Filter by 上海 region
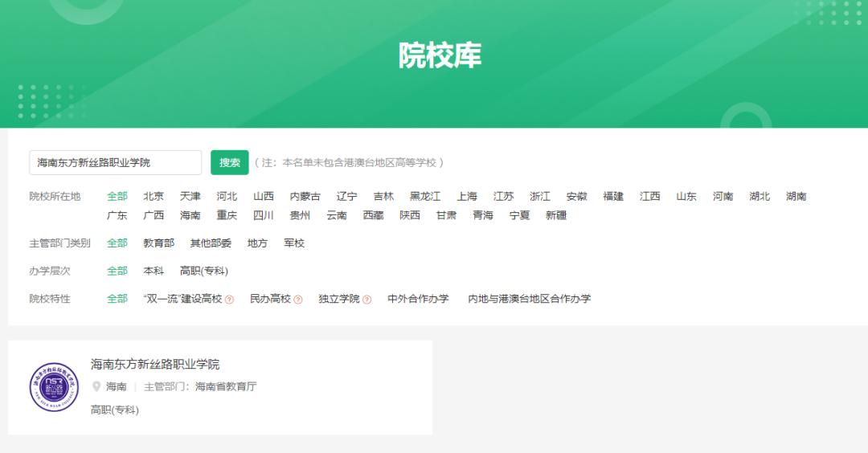Image resolution: width=868 pixels, height=453 pixels. 467,196
